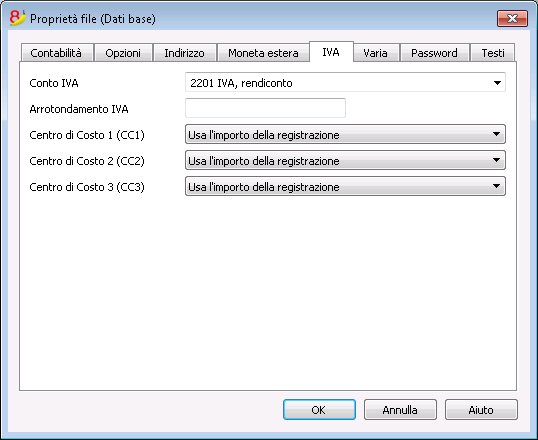
Task: Expand the Conto IVA dropdown arrow
Action: tap(497, 83)
